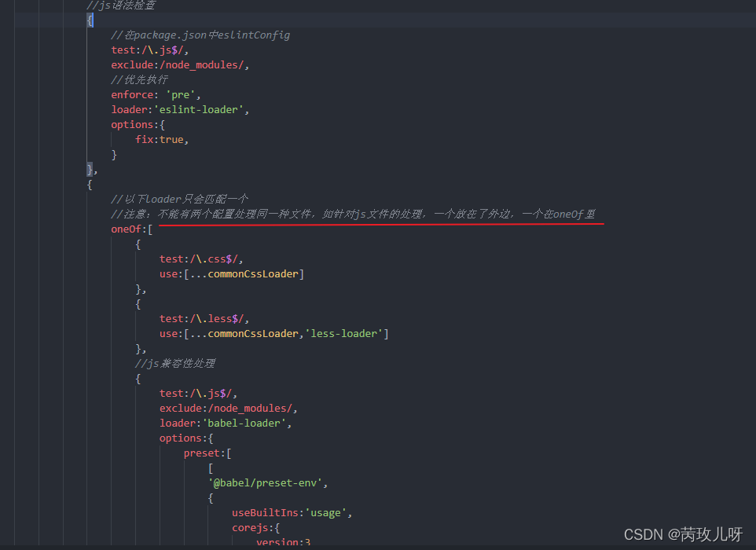
Task: Click exclude node_modules in babel rule
Action: coord(228,408)
